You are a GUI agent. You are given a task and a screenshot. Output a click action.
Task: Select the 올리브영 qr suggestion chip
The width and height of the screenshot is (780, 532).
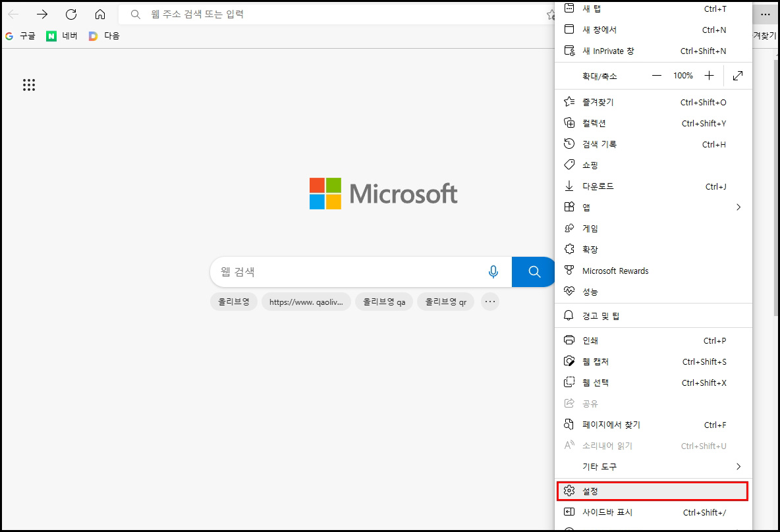pos(446,302)
